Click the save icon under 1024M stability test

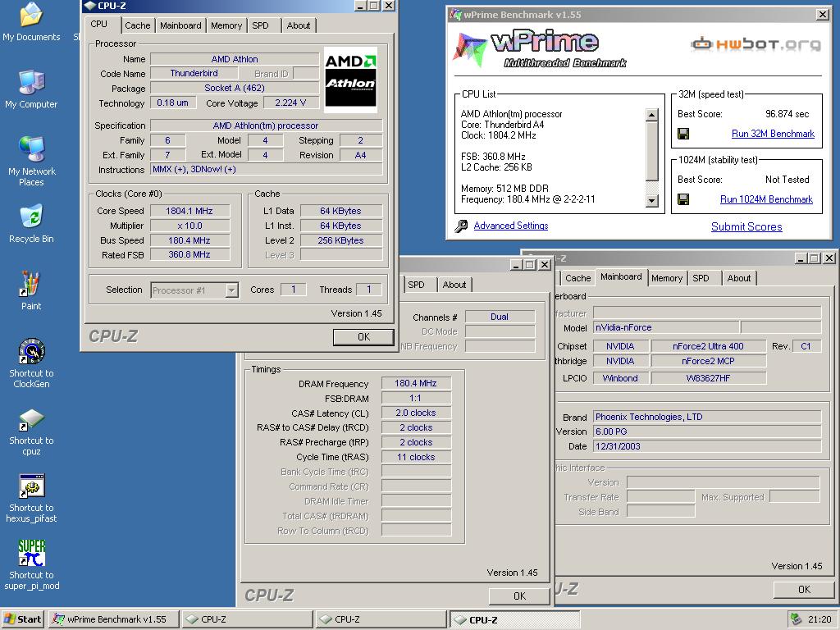(683, 200)
